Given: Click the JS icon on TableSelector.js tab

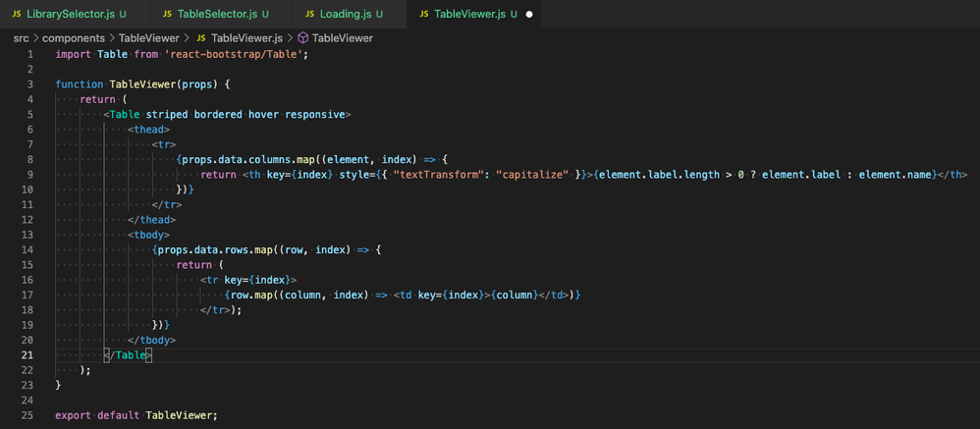Looking at the screenshot, I should [x=168, y=15].
